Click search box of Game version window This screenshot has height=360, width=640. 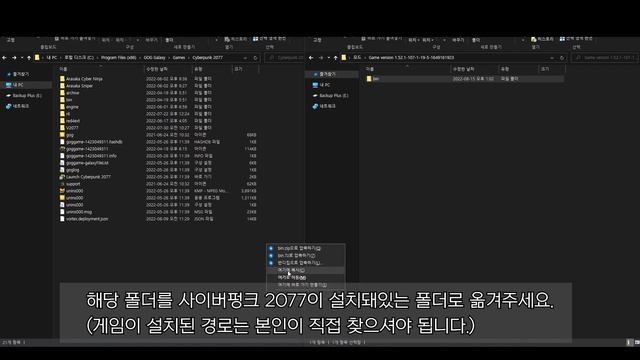click(x=604, y=58)
